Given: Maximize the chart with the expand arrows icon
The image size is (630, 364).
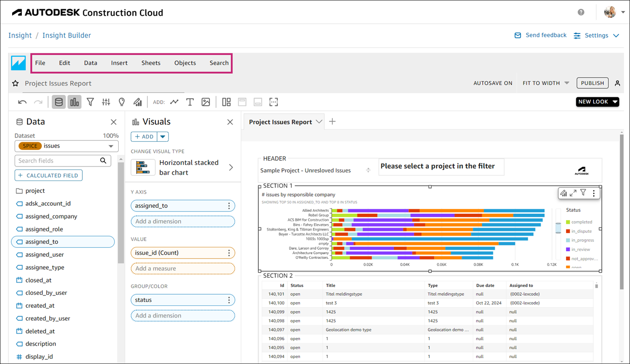Looking at the screenshot, I should point(573,193).
